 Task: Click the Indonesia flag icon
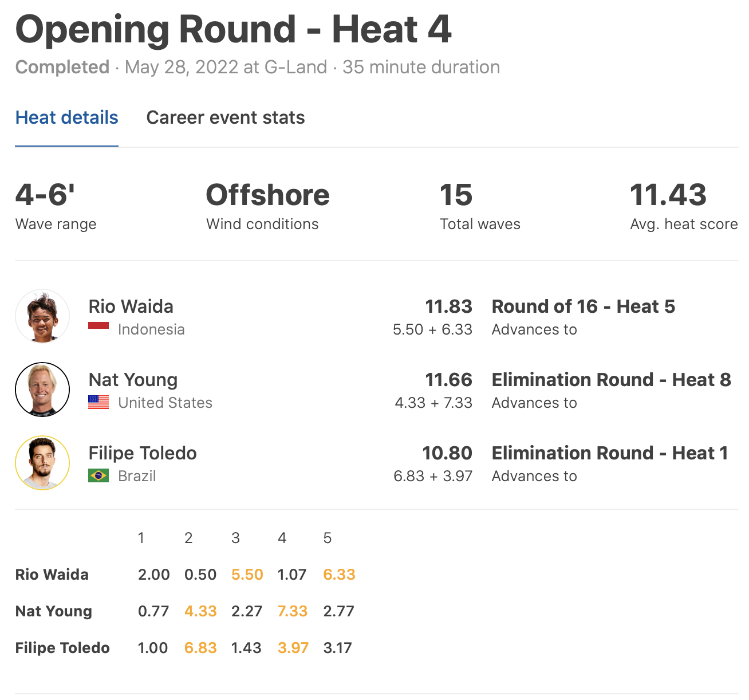coord(98,326)
